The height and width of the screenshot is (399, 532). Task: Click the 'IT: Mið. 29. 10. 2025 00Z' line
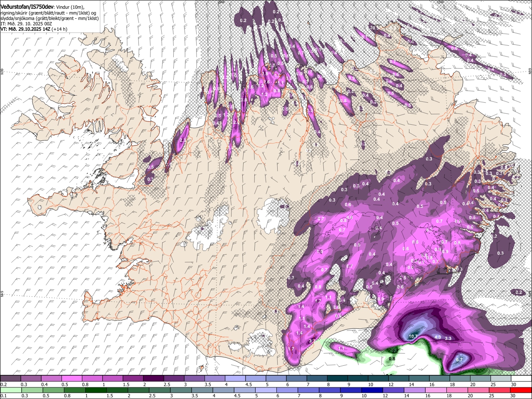(26, 24)
